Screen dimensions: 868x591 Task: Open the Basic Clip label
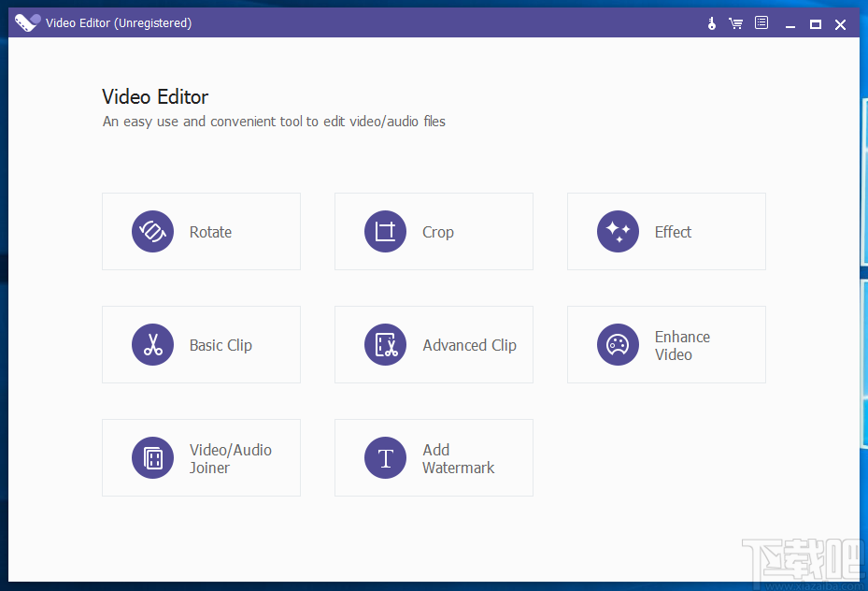221,346
